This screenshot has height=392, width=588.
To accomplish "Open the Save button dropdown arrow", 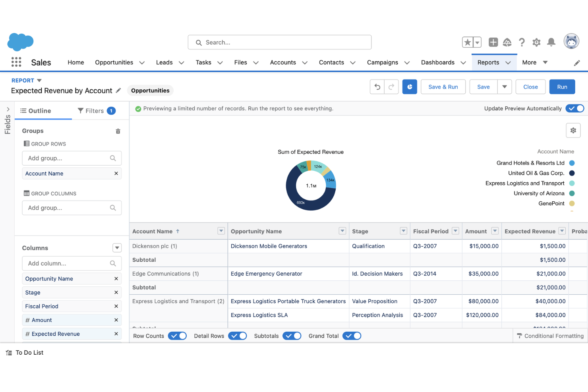I will point(504,87).
